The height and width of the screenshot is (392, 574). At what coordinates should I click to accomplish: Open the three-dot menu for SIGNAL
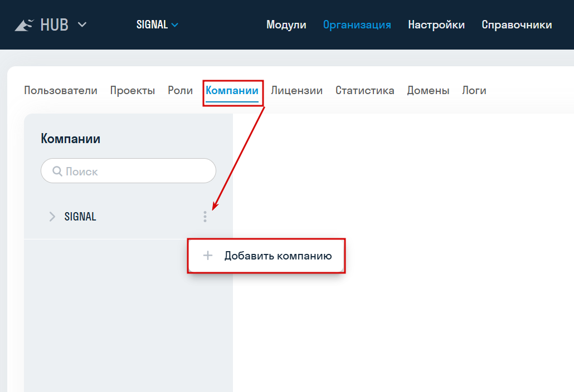[205, 217]
